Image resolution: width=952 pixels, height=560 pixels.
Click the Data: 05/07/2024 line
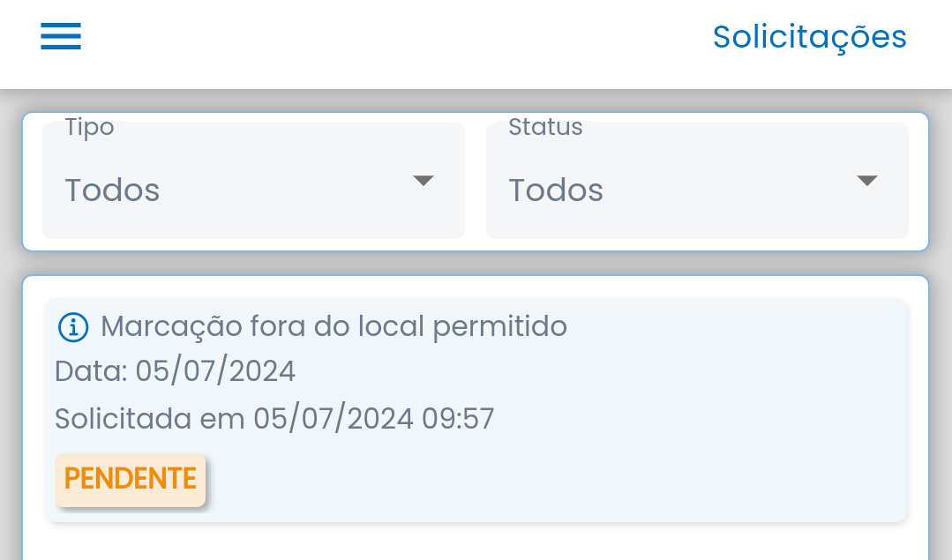pyautogui.click(x=175, y=371)
